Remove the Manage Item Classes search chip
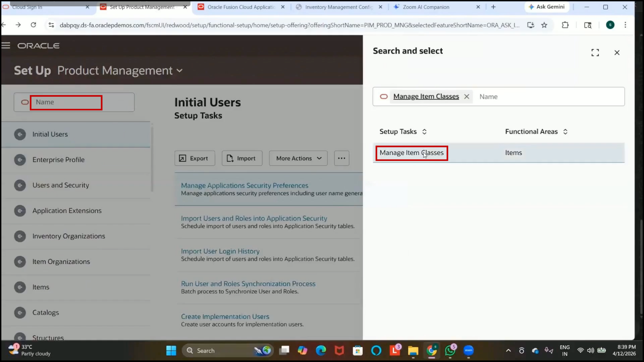The height and width of the screenshot is (362, 644). point(467,97)
